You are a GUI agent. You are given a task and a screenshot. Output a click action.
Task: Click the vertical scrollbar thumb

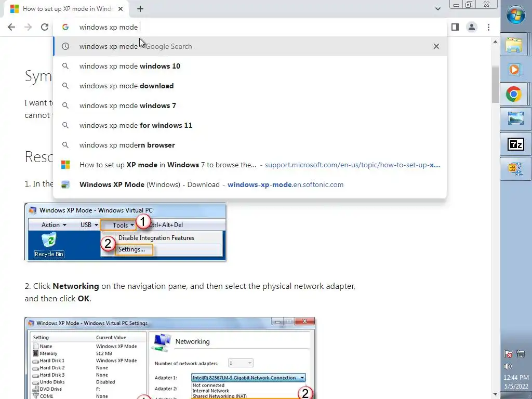tap(495, 84)
